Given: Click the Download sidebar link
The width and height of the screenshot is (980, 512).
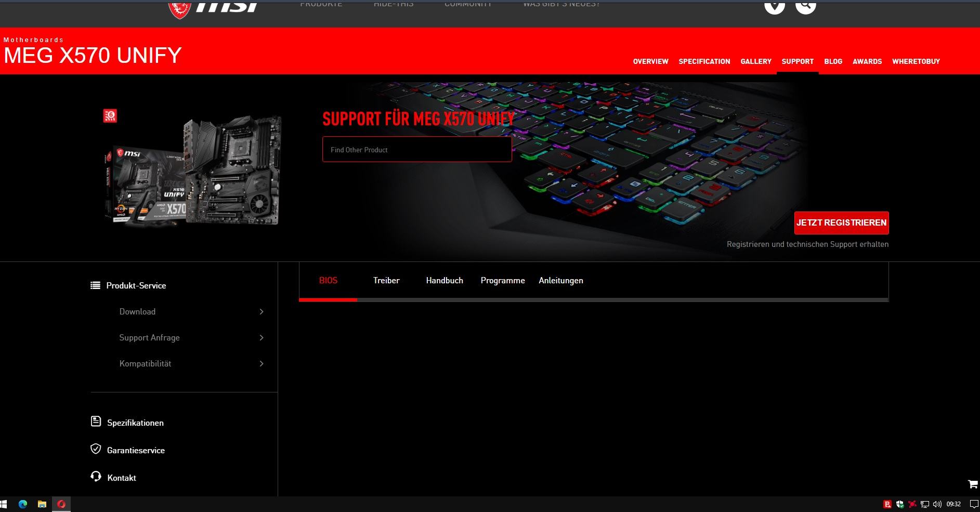Looking at the screenshot, I should pos(137,311).
